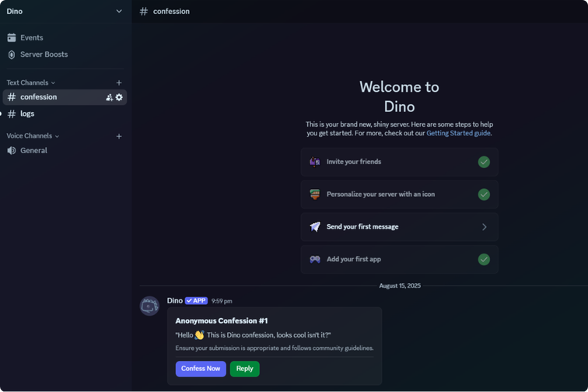Click the 9:59 pm message timestamp
The width and height of the screenshot is (588, 392).
(x=222, y=301)
